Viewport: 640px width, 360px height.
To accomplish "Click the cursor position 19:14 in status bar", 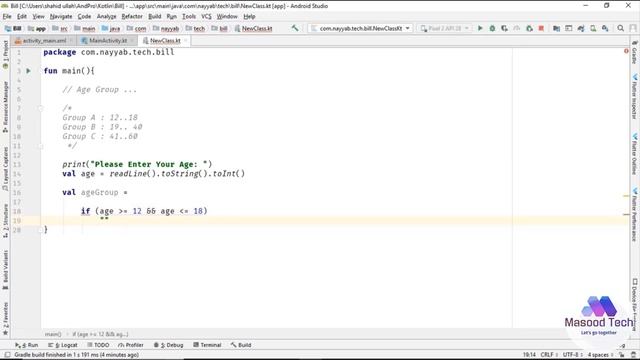I will [x=529, y=355].
